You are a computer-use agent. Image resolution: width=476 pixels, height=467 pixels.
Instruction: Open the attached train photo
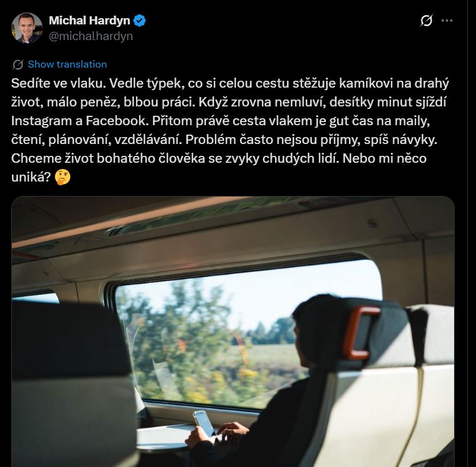point(233,331)
